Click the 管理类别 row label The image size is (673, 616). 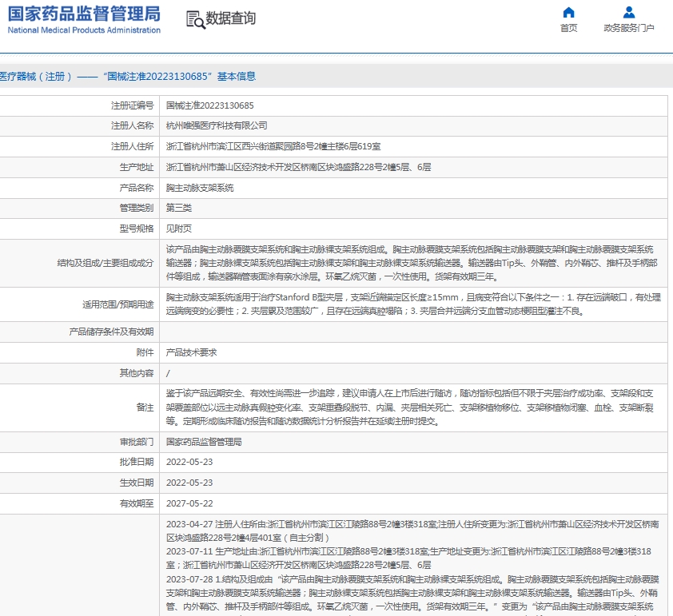click(x=137, y=208)
